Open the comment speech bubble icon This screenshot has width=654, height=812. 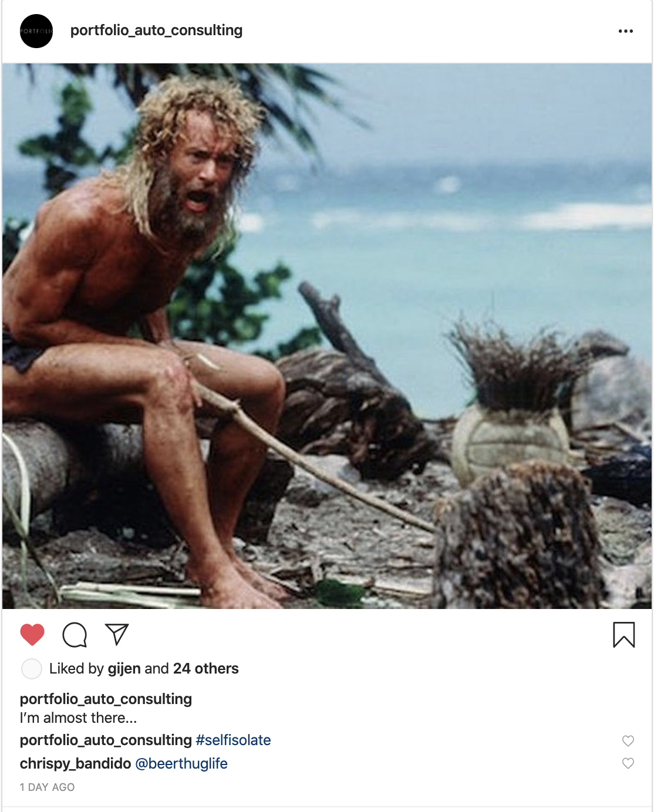[x=75, y=634]
